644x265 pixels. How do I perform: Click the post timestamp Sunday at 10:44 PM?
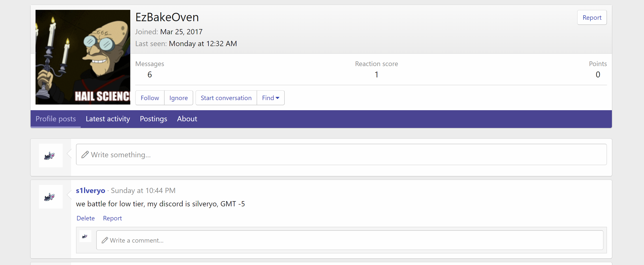pos(143,190)
